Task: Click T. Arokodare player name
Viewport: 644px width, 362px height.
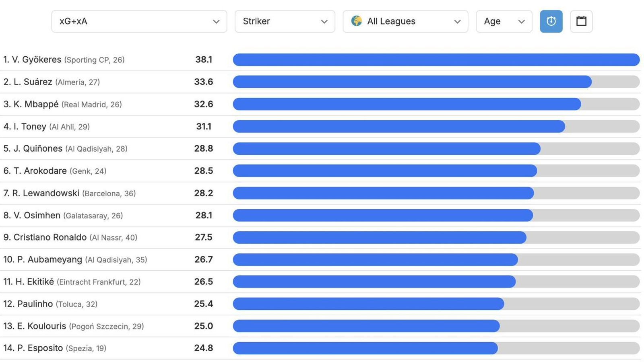Action: pyautogui.click(x=40, y=171)
